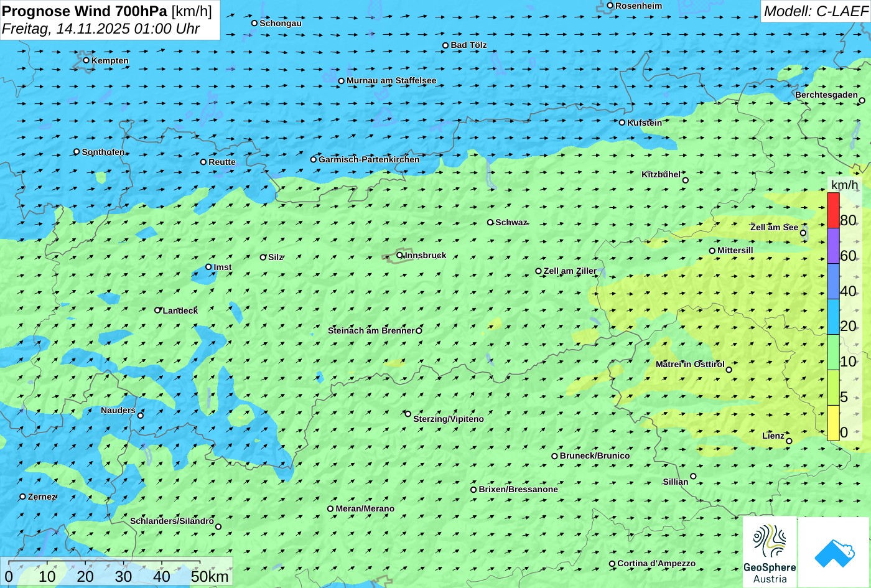This screenshot has height=588, width=871.
Task: Click the Silz label
Action: (x=275, y=257)
